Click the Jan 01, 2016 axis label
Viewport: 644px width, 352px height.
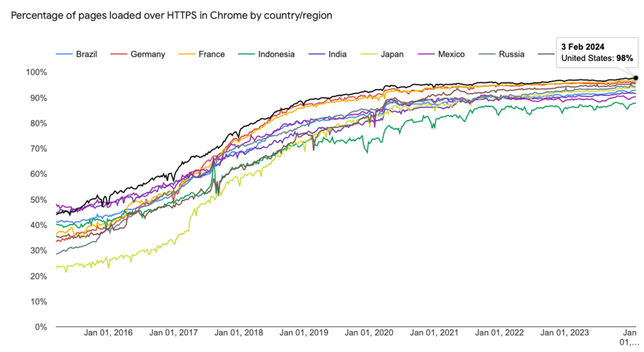tap(108, 332)
